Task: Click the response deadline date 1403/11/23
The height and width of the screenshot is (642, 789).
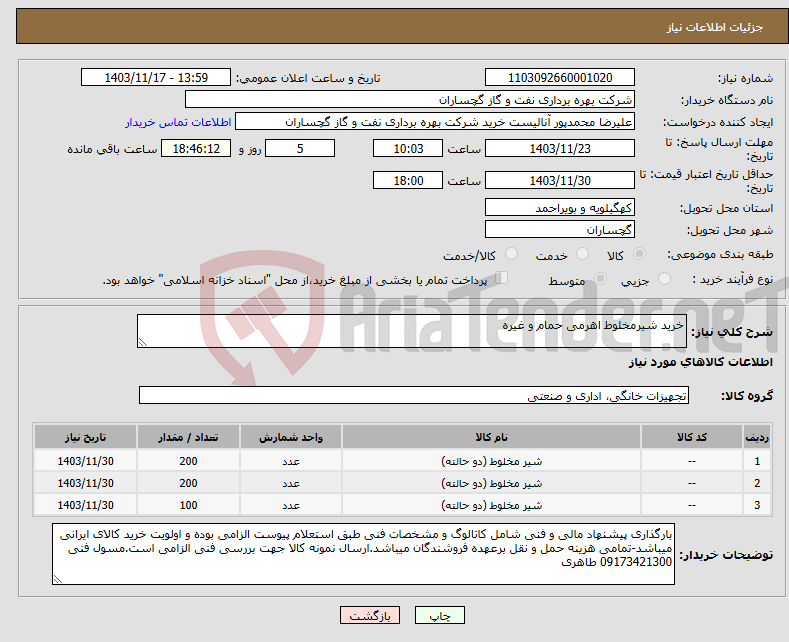Action: click(x=560, y=148)
